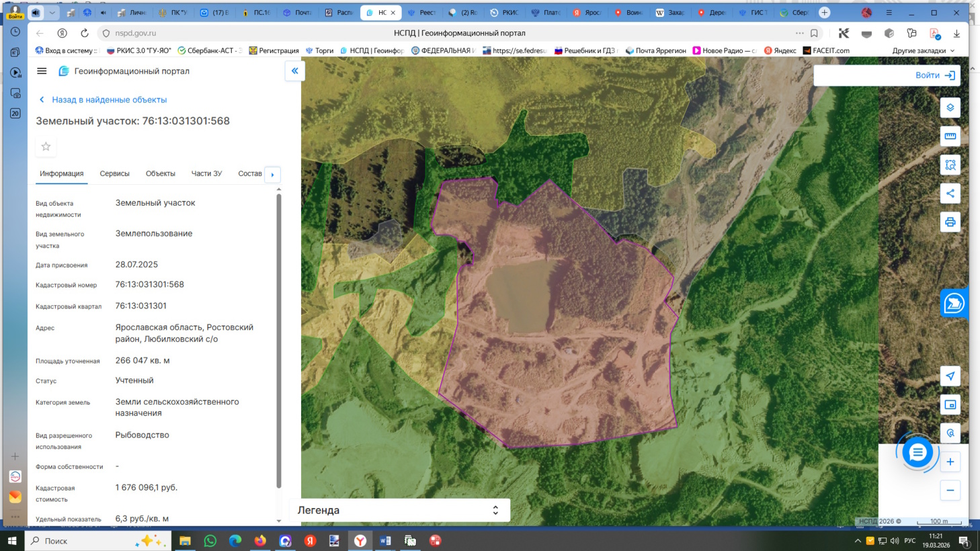Print the map using printer icon

click(x=950, y=222)
